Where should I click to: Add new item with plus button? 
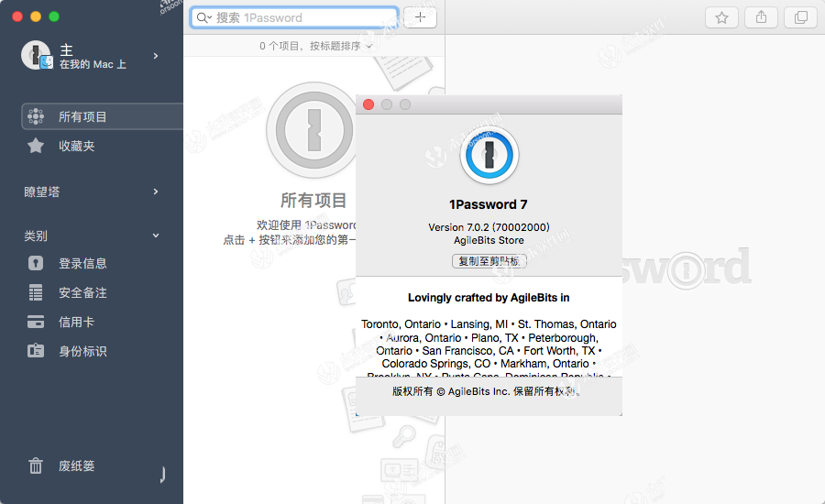point(420,17)
